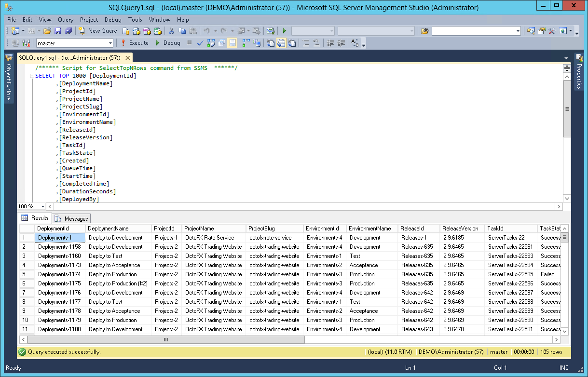Open the Tools menu
Image resolution: width=588 pixels, height=377 pixels.
(x=135, y=20)
